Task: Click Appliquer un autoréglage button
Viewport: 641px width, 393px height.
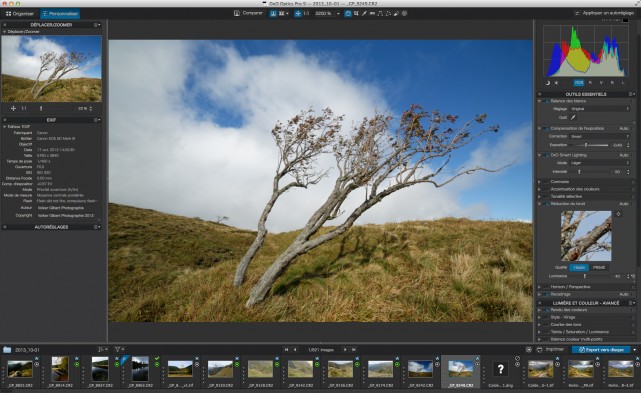Action: (605, 13)
